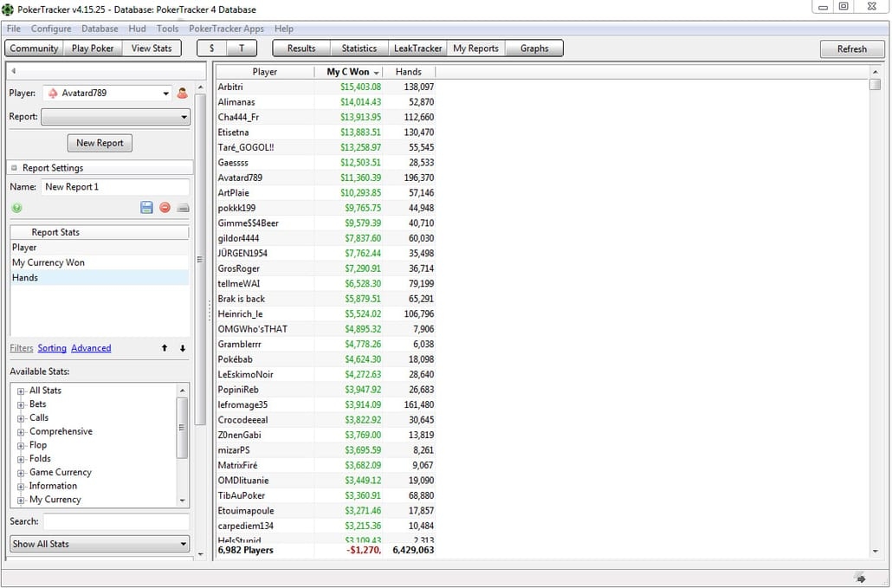
Task: Expand the Game Currency tree node
Action: (21, 473)
